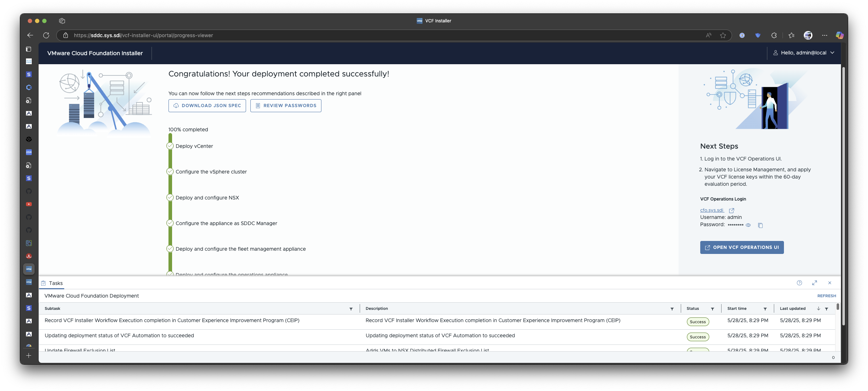
Task: Open the Last updated column filter
Action: (x=827, y=309)
